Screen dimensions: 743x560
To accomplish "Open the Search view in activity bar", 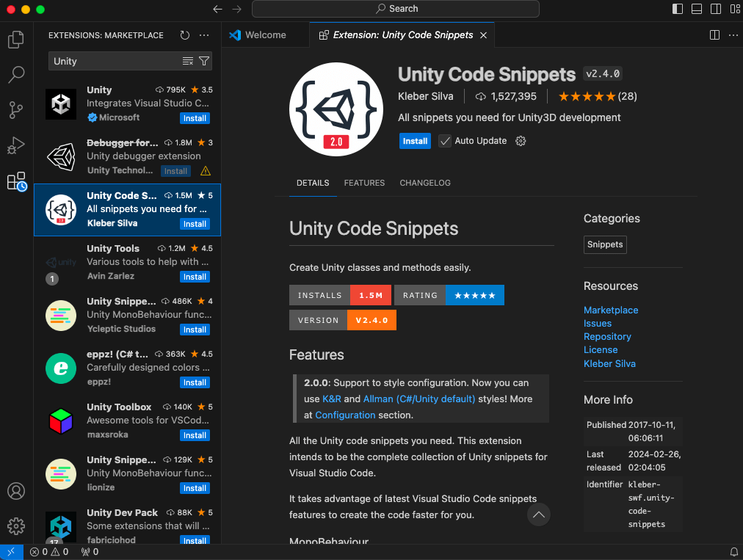I will click(16, 74).
